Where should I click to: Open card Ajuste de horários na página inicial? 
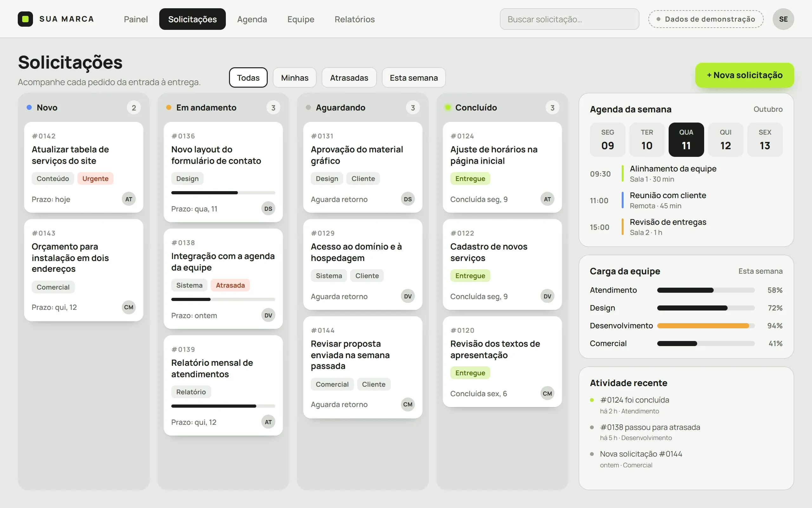502,167
